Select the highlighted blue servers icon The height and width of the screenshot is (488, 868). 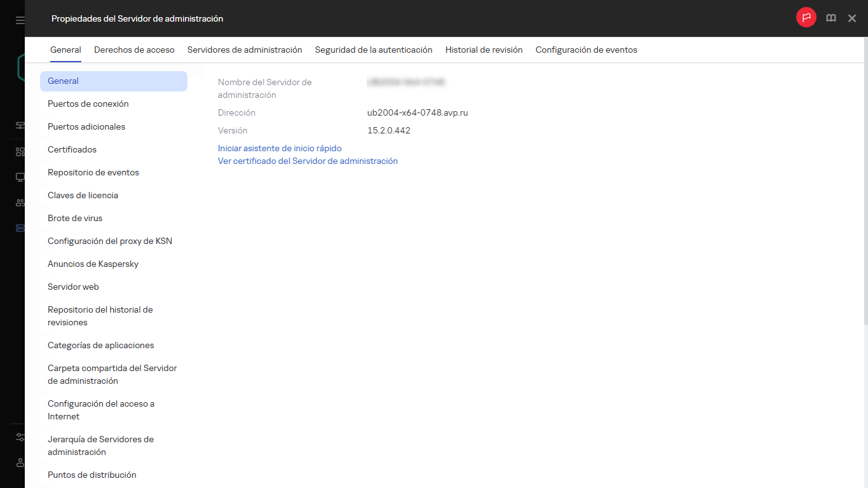point(18,227)
